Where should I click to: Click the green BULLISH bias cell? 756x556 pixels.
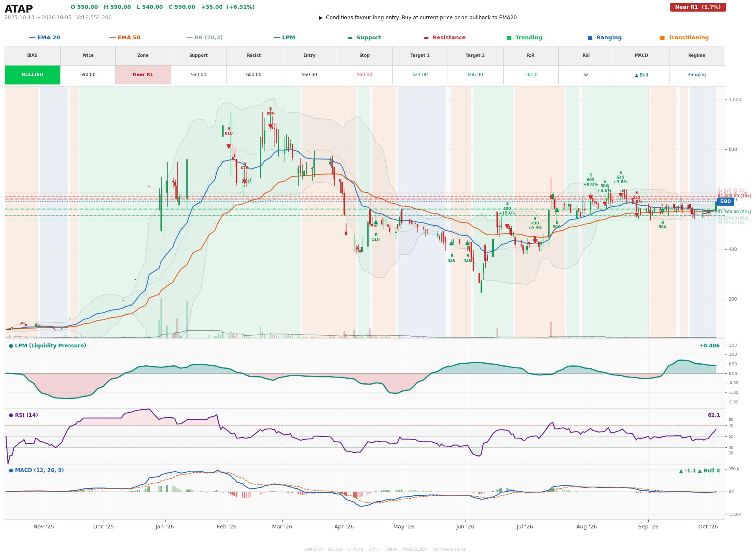point(33,75)
